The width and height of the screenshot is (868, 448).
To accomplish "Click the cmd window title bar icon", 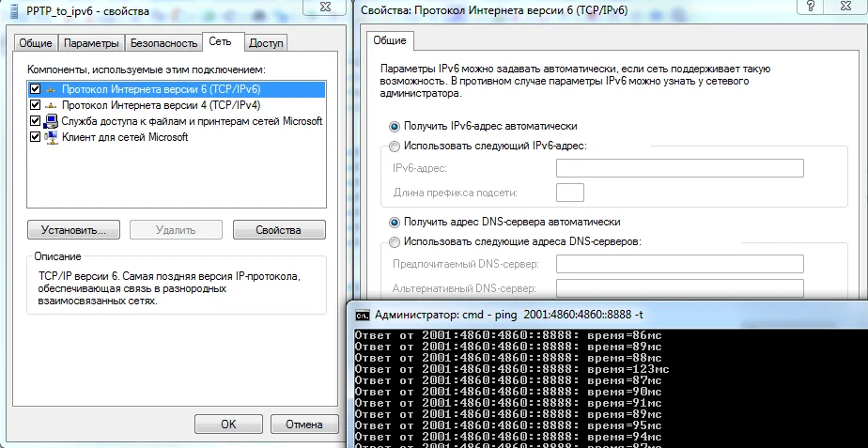I will (x=363, y=315).
